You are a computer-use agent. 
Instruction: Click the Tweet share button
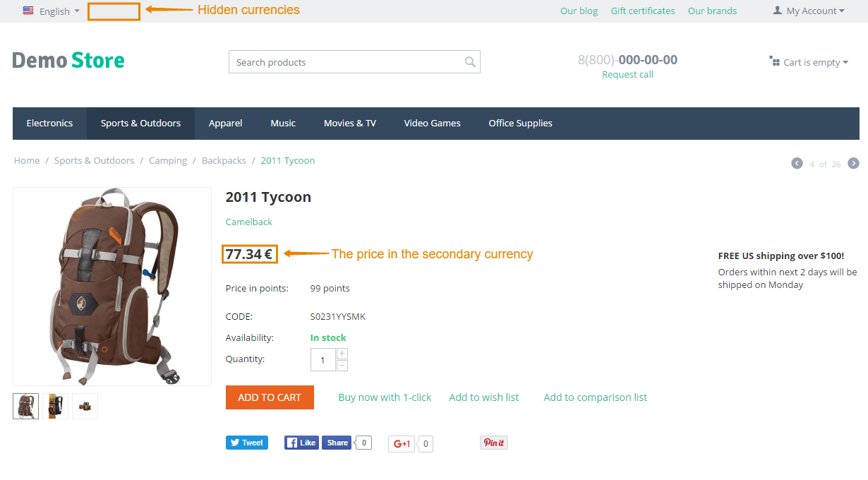point(247,443)
